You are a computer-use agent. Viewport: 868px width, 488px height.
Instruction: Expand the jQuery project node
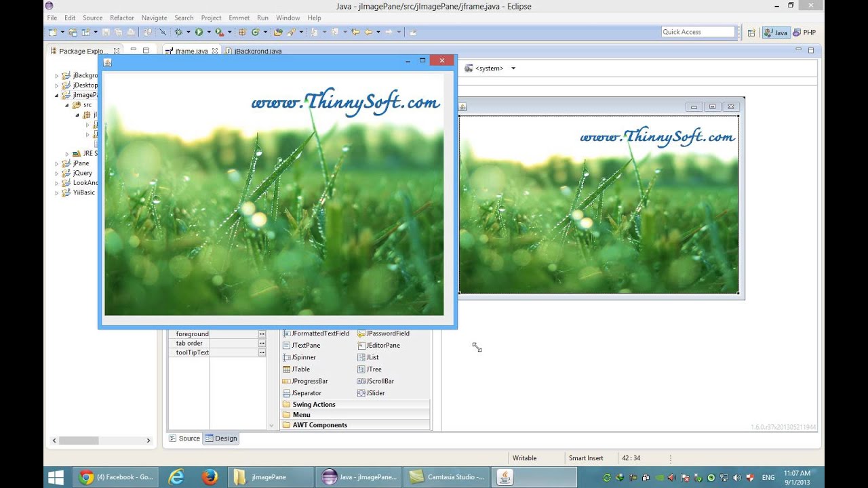coord(57,174)
